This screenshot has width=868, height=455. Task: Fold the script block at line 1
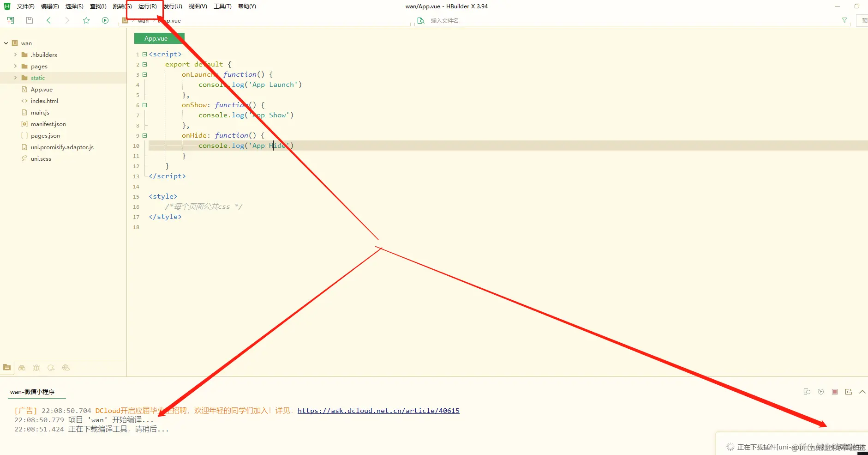(x=144, y=54)
